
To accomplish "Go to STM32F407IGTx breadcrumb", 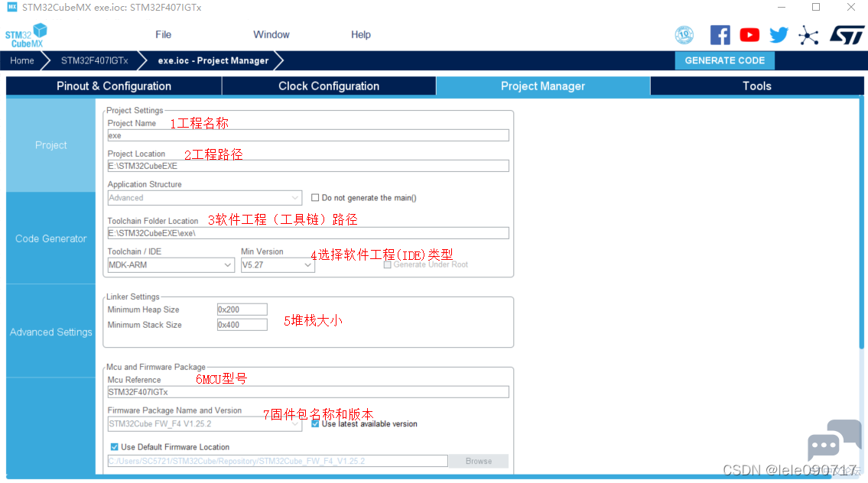I will pos(94,60).
